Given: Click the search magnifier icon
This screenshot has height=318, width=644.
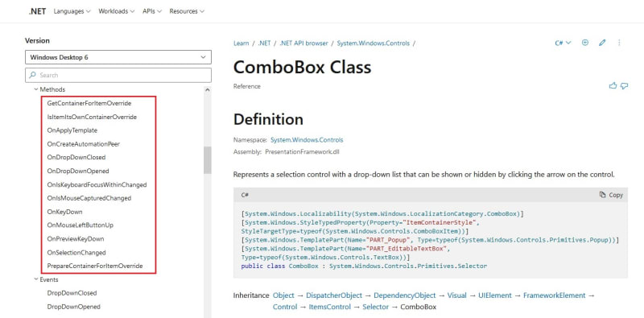Looking at the screenshot, I should coord(33,75).
